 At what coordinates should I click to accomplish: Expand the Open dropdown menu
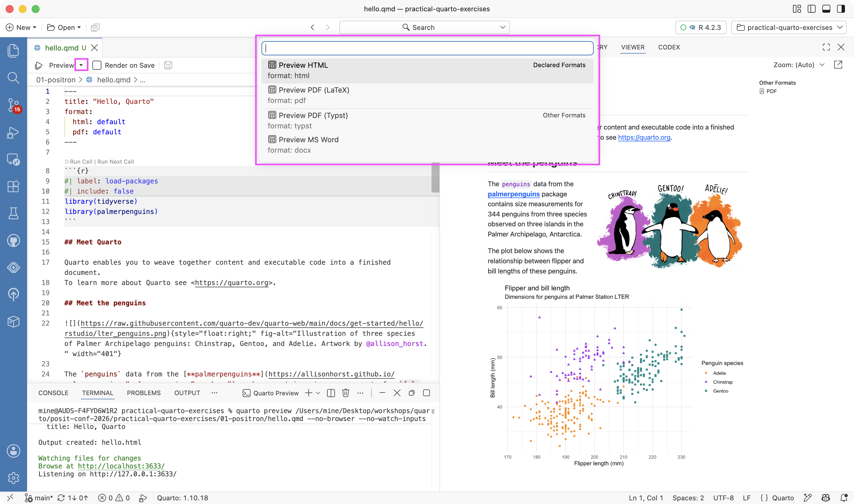(x=79, y=27)
